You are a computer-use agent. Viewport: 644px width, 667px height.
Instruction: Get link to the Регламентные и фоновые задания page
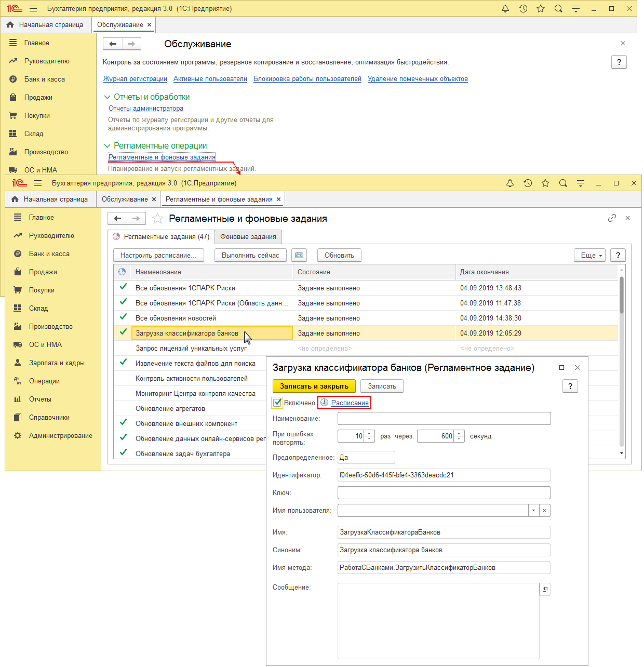point(612,218)
